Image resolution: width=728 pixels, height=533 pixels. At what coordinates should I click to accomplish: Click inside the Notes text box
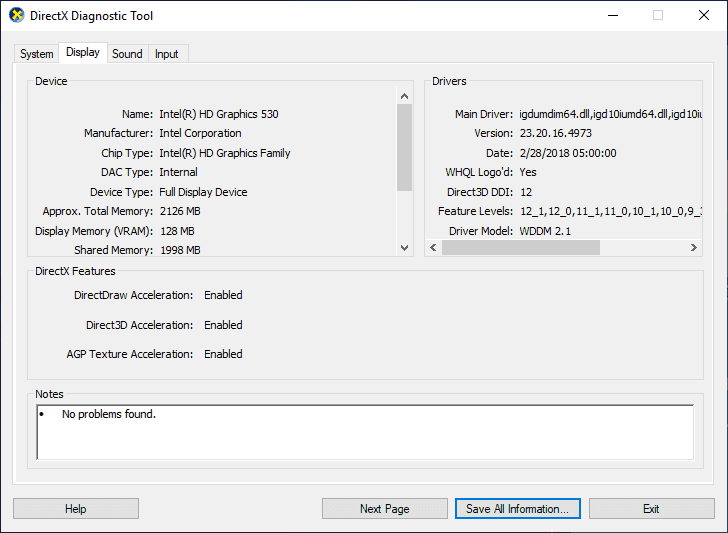click(x=365, y=432)
